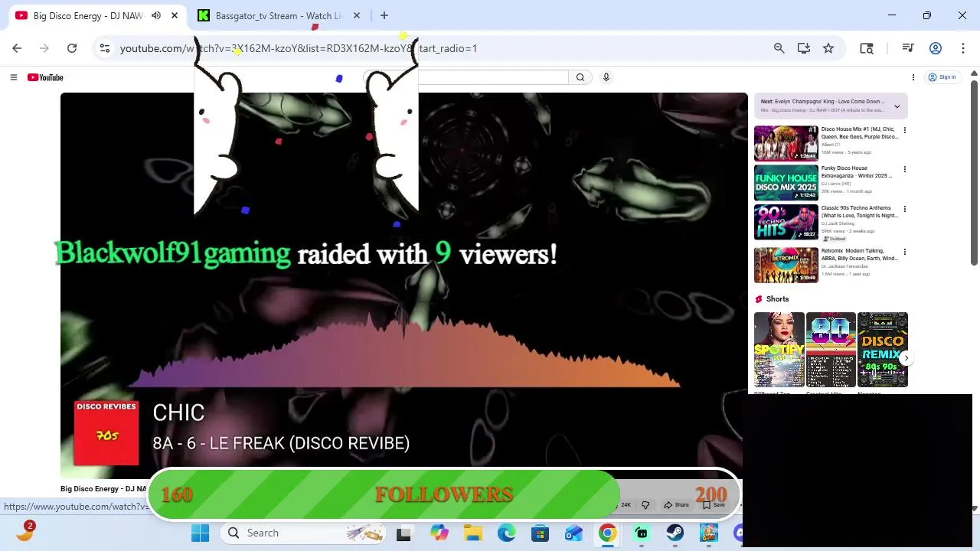Viewport: 980px width, 551px height.
Task: Open the YouTube hamburger guide menu
Action: pyautogui.click(x=13, y=77)
